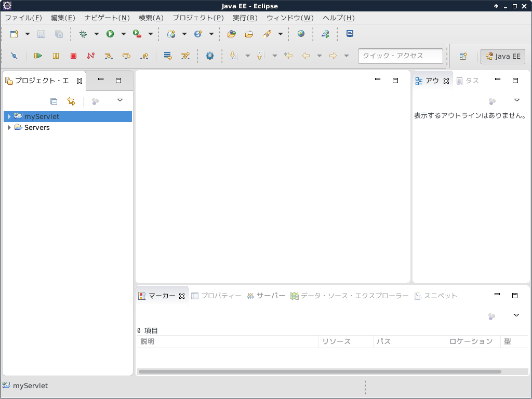Click the New wizard icon

tap(14, 34)
